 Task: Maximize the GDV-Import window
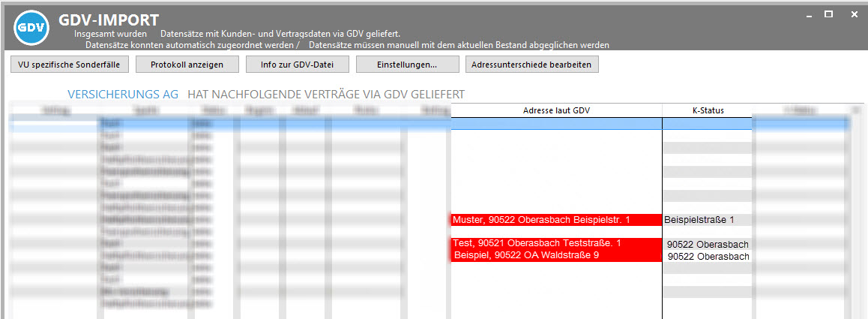coord(828,14)
